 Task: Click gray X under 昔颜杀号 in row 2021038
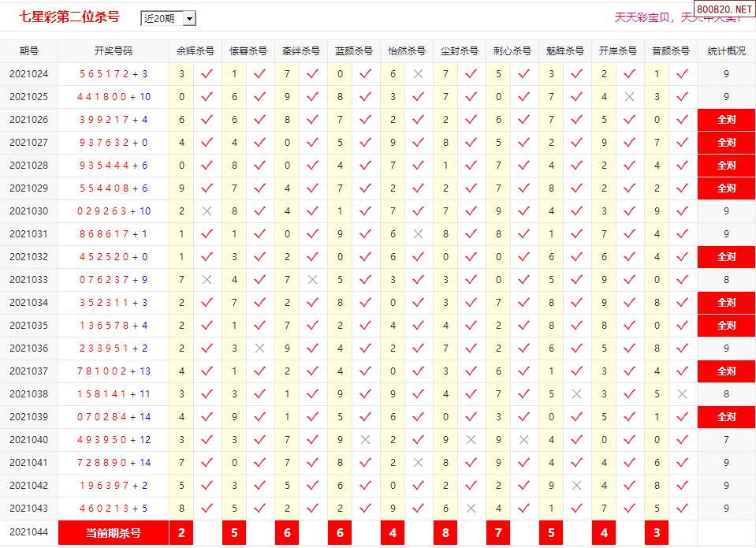pos(682,394)
